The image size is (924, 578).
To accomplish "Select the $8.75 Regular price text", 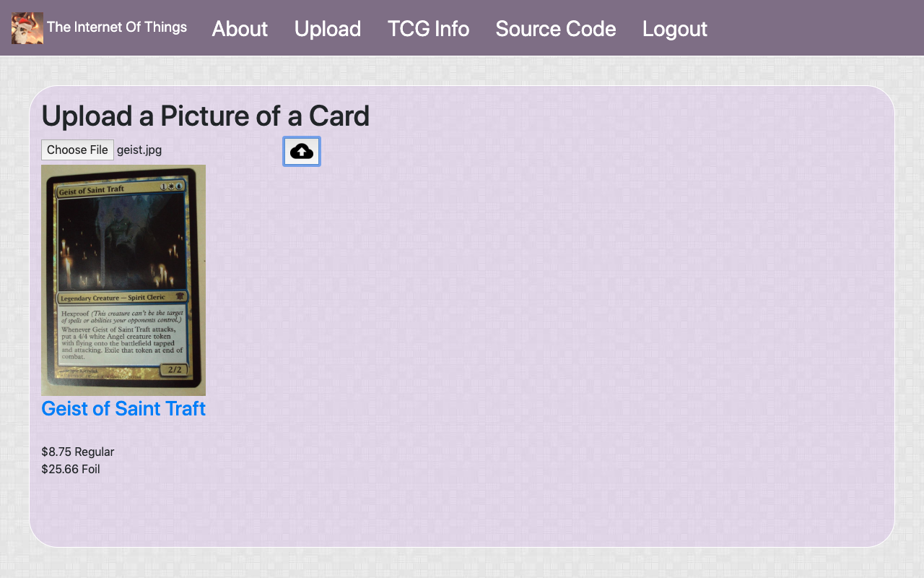I will click(78, 452).
